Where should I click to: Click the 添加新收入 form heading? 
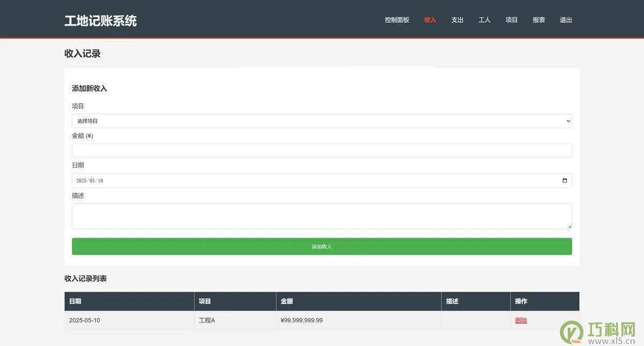point(90,89)
